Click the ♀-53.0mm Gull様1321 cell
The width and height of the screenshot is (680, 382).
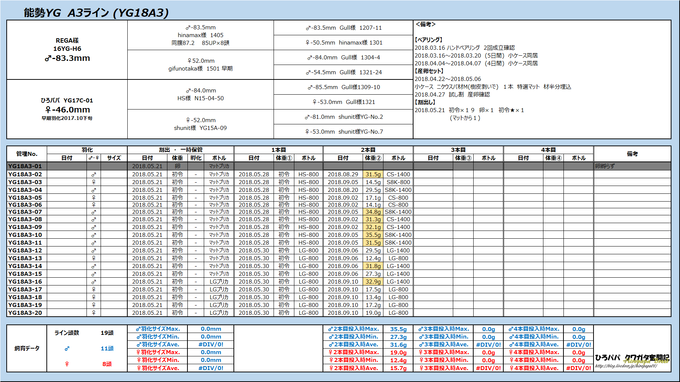click(x=343, y=102)
